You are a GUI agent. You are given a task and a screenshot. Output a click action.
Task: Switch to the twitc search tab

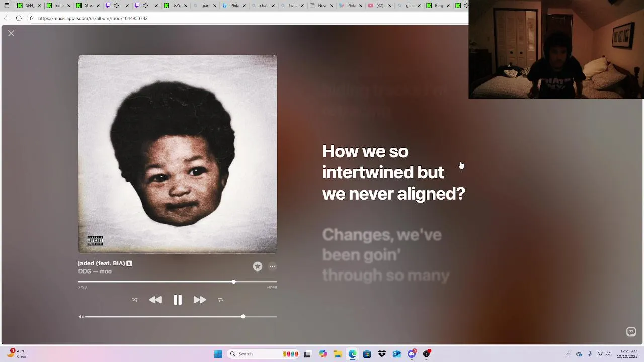pos(293,6)
